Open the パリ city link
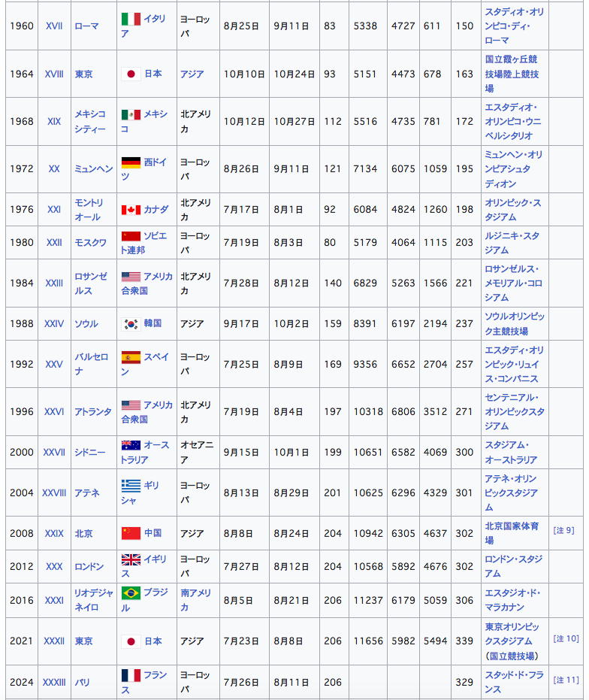 point(82,682)
